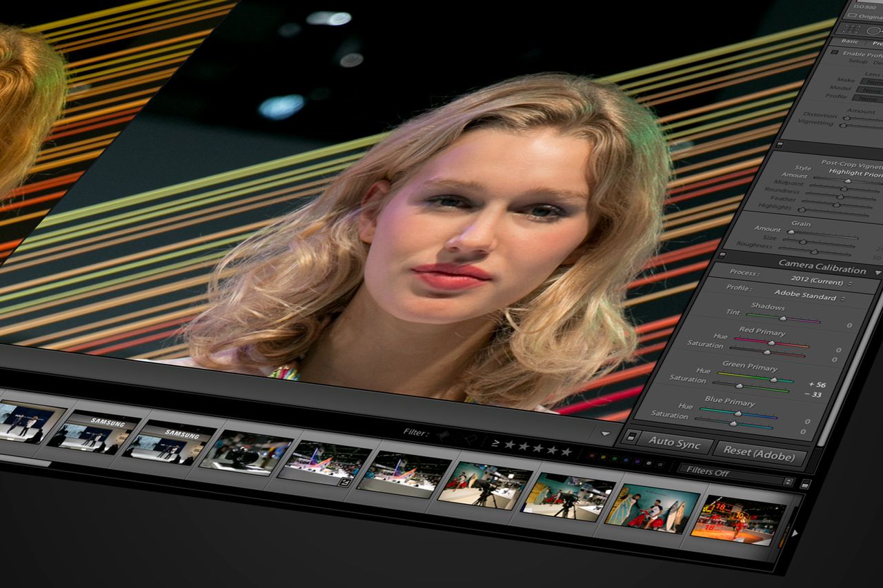Toggle the filmstrip filter on/off switch
Viewport: 883px width, 588px height.
[x=805, y=484]
